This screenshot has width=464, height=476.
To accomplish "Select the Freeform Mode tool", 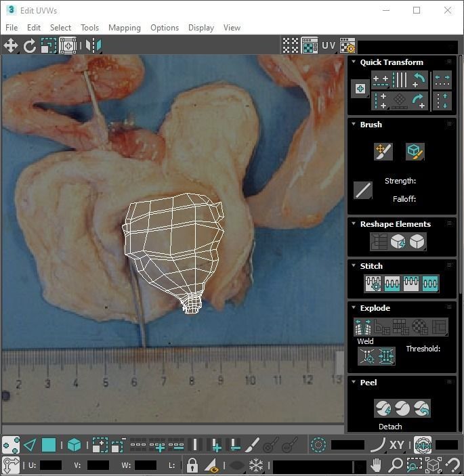I will click(x=68, y=45).
